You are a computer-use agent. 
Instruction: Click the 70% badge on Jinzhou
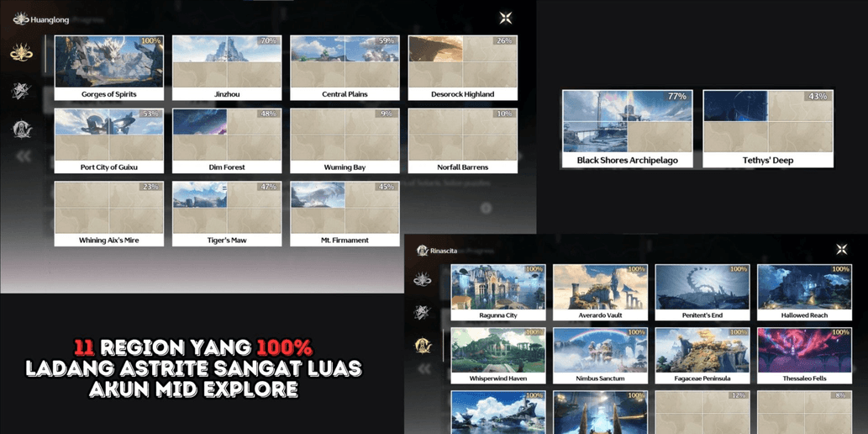[x=269, y=41]
